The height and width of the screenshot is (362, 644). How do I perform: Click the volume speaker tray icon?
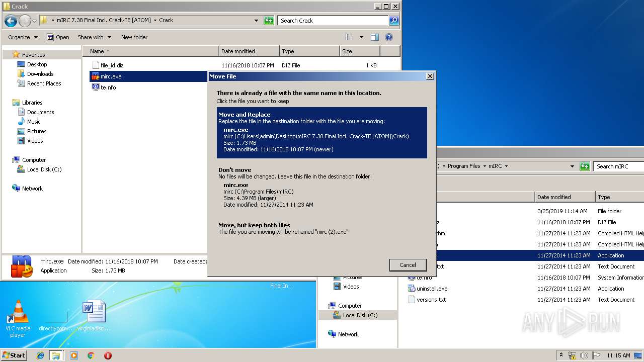584,355
